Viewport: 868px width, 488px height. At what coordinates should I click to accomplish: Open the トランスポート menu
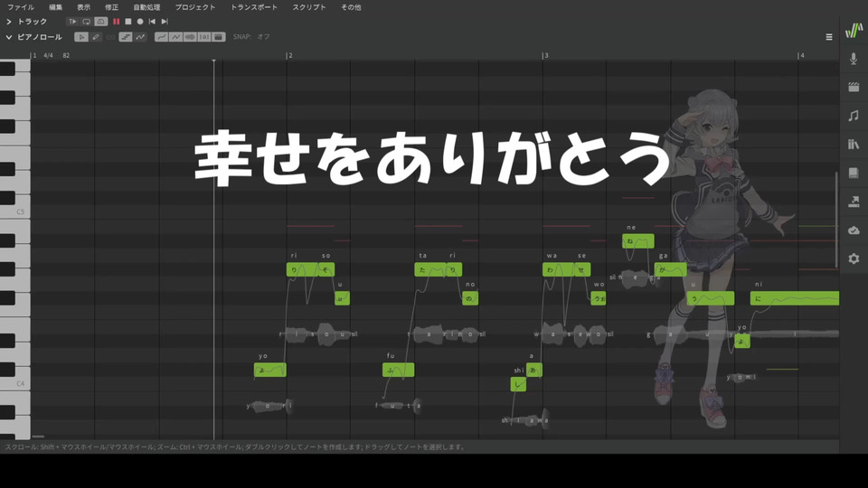(x=253, y=7)
